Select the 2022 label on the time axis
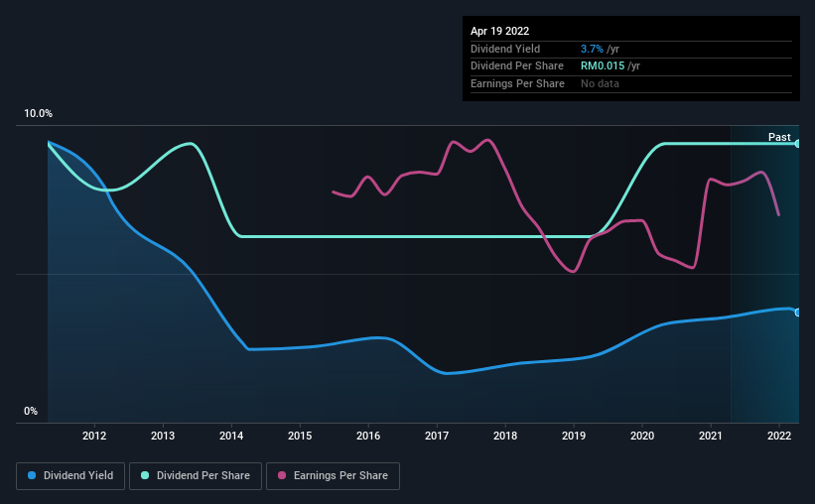 click(779, 436)
